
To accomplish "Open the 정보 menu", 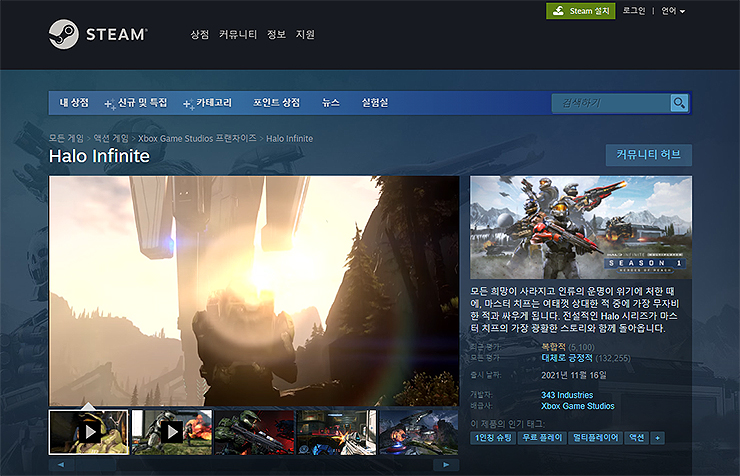I will [276, 34].
